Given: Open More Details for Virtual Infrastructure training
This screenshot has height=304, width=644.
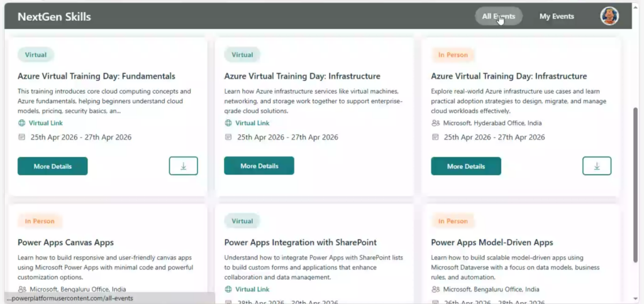Looking at the screenshot, I should (259, 166).
